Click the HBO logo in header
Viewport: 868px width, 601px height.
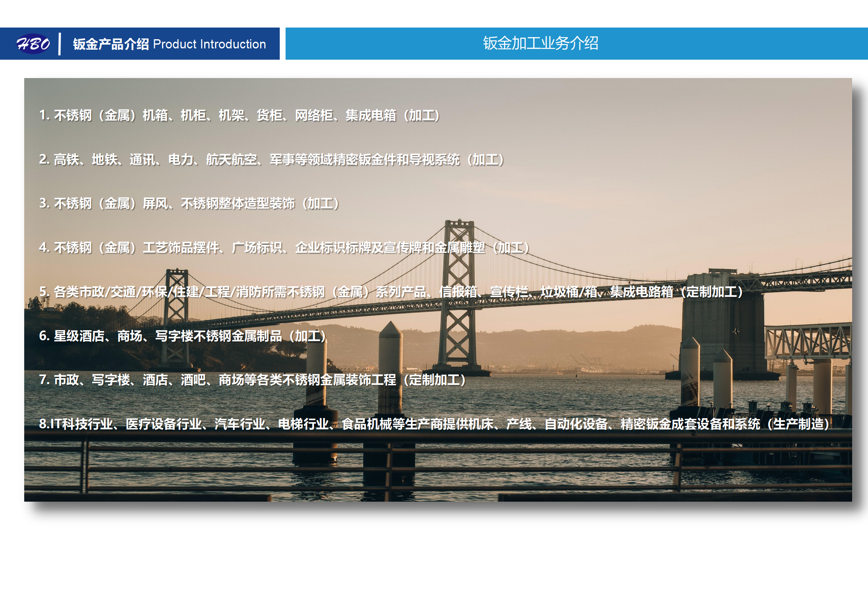33,43
